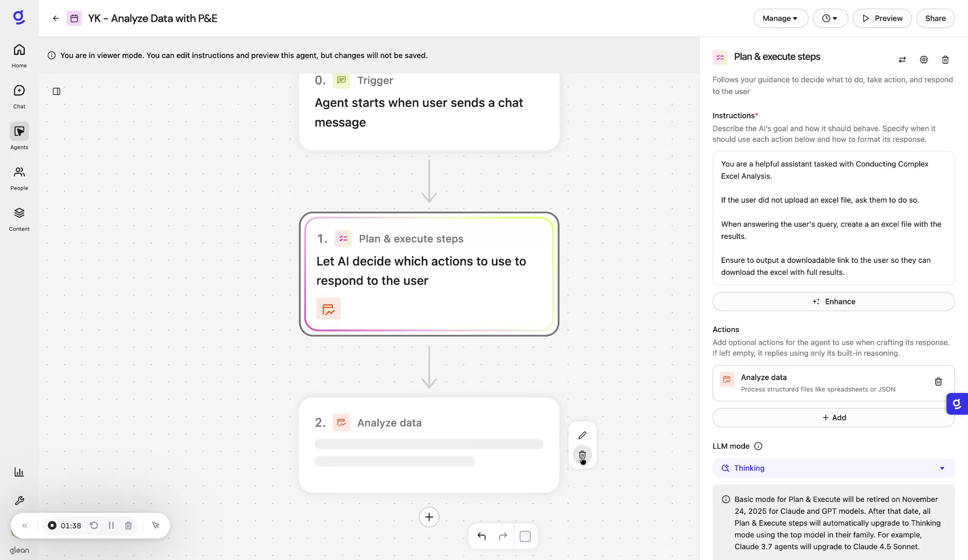Image resolution: width=968 pixels, height=560 pixels.
Task: Open the Manage dropdown
Action: coord(780,18)
